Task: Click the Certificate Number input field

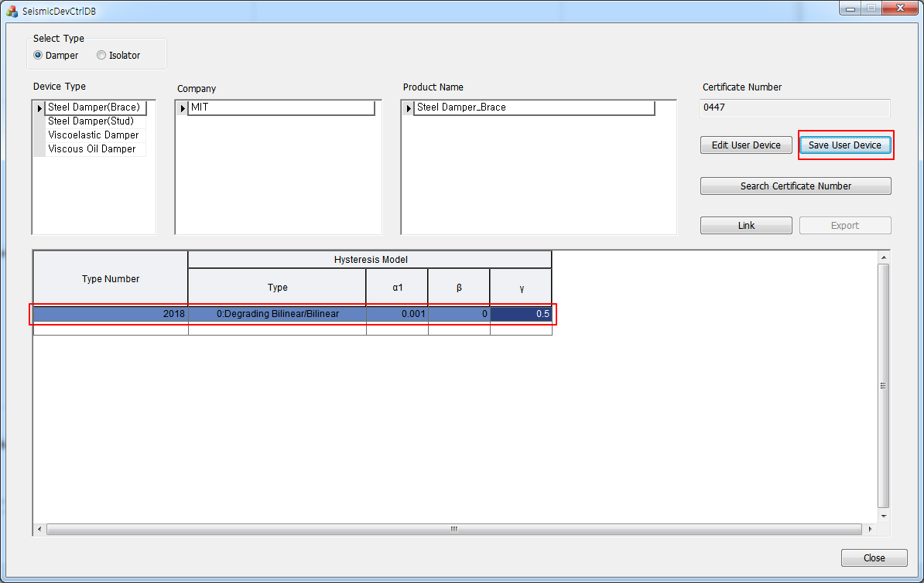Action: [x=794, y=108]
